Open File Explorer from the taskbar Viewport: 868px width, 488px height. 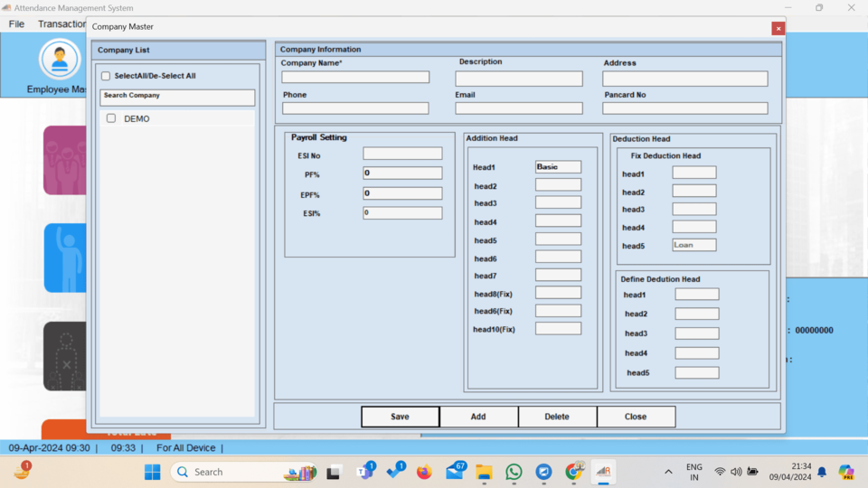485,472
